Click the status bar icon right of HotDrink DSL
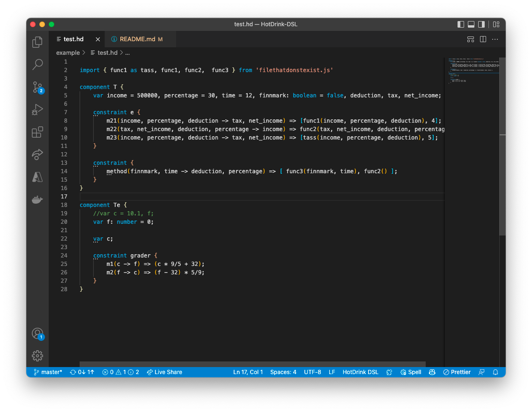 389,372
